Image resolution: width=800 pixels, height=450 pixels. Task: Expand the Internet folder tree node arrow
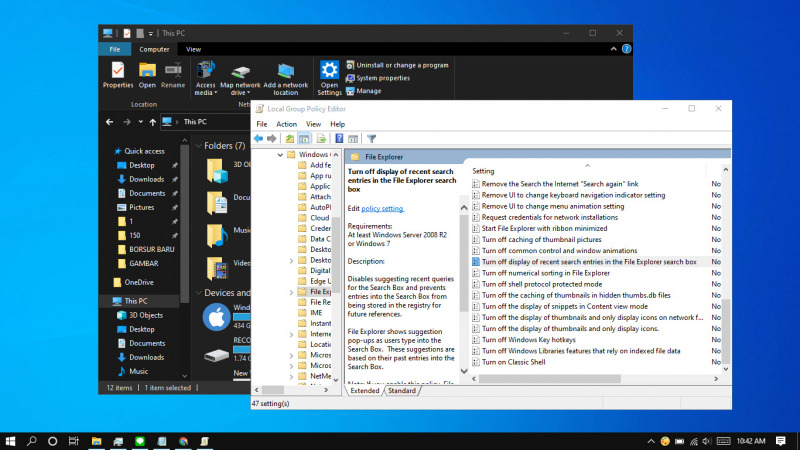tap(291, 335)
